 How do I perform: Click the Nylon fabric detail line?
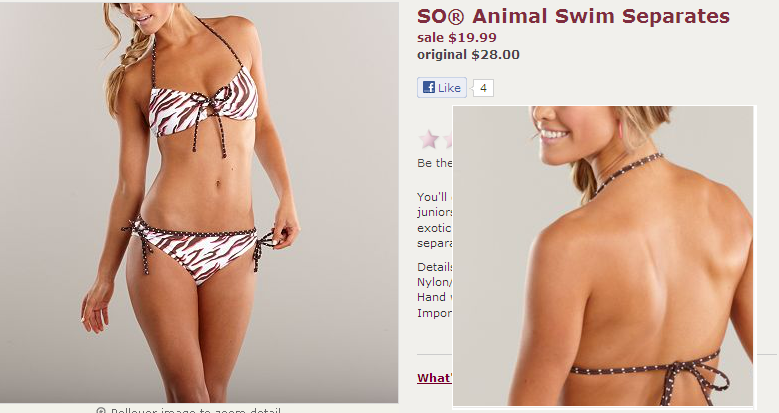(x=435, y=282)
